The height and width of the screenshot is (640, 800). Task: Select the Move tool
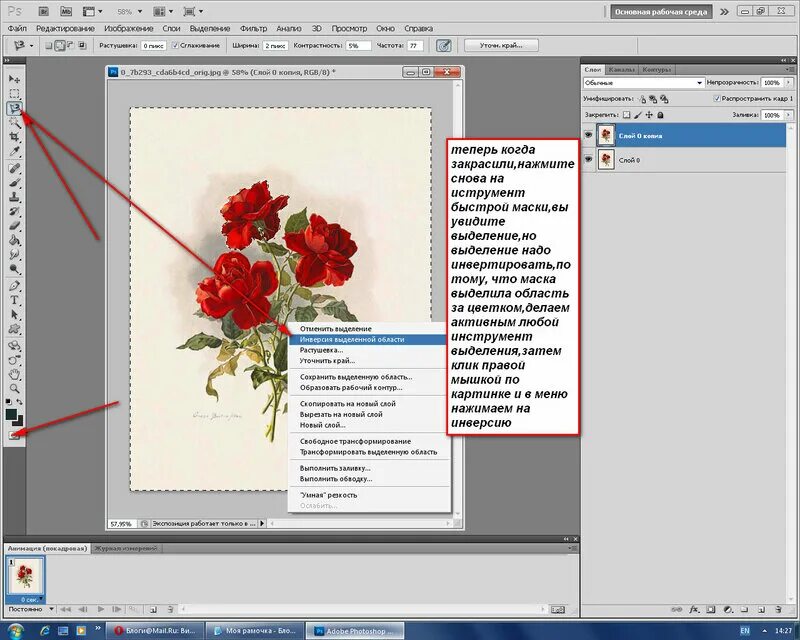click(x=14, y=79)
